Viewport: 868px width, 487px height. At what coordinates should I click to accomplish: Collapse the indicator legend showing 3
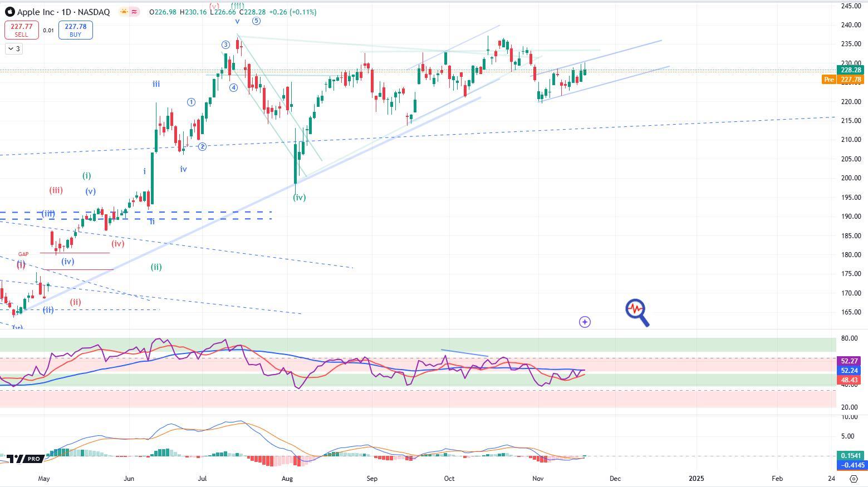14,49
